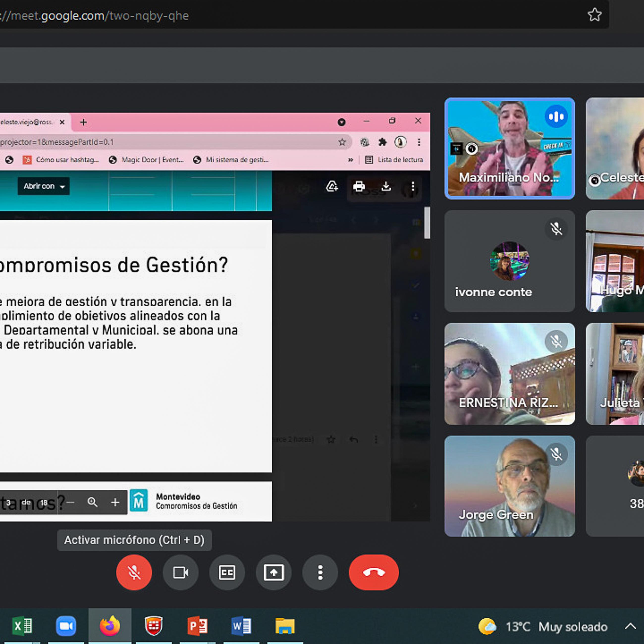Image resolution: width=644 pixels, height=644 pixels.
Task: Click the magnifier zoom icon
Action: (92, 502)
